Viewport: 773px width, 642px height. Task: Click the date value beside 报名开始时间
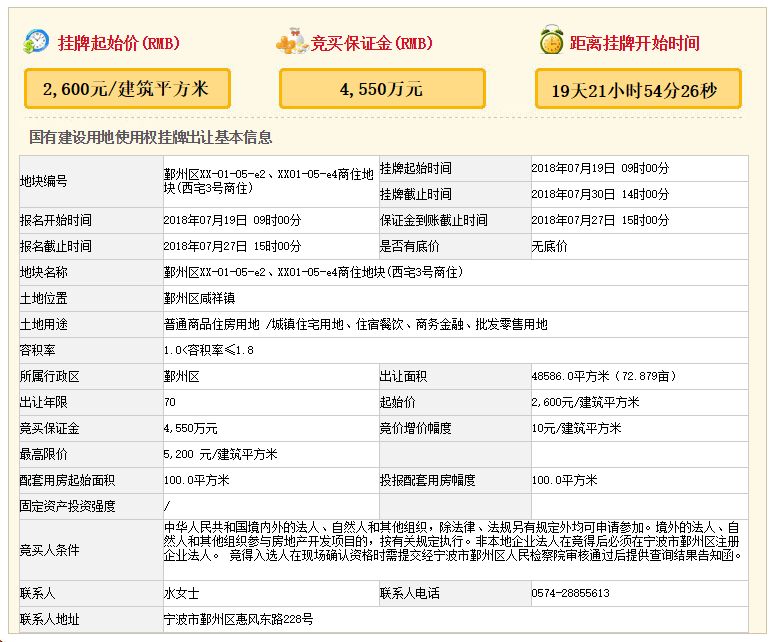[x=232, y=220]
